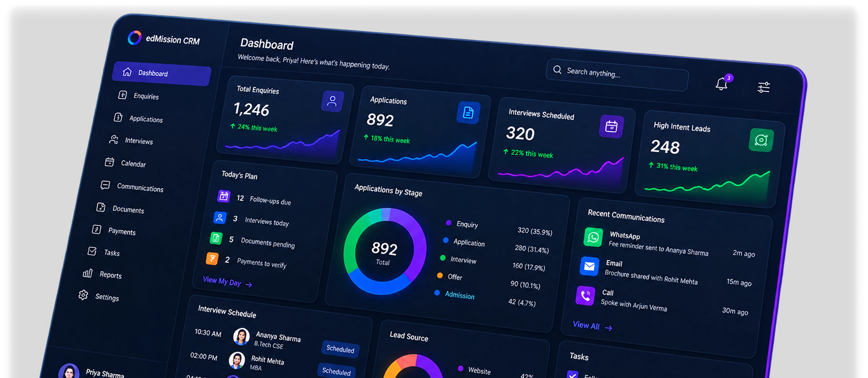
Task: Click the WhatsApp icon in Recent Communications
Action: point(593,237)
